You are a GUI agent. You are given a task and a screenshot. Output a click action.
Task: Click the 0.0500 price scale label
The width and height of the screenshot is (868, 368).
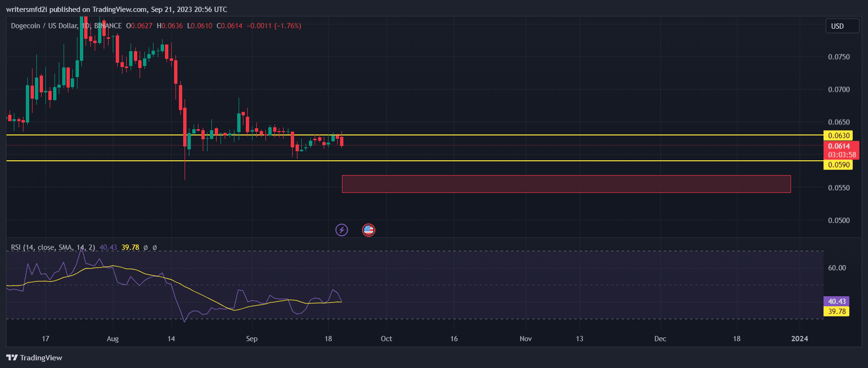(839, 221)
